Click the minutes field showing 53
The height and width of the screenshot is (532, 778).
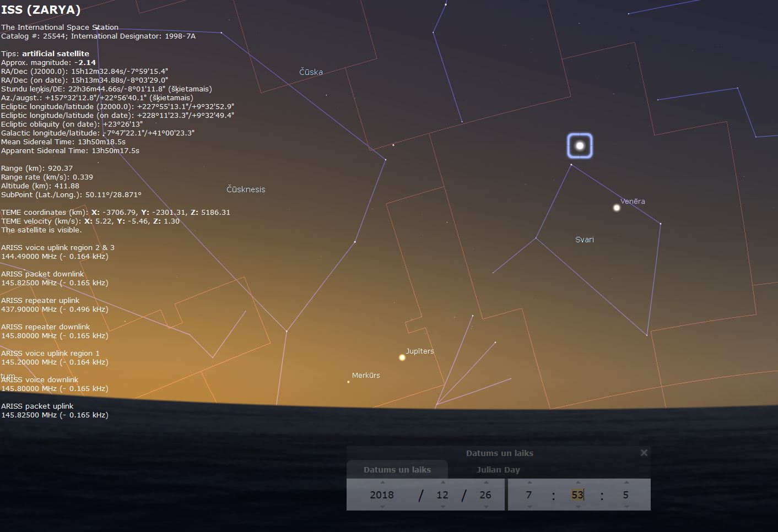click(x=577, y=495)
